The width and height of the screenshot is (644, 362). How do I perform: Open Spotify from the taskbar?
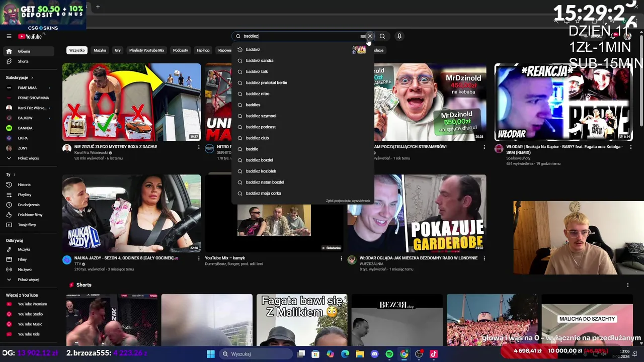(389, 354)
